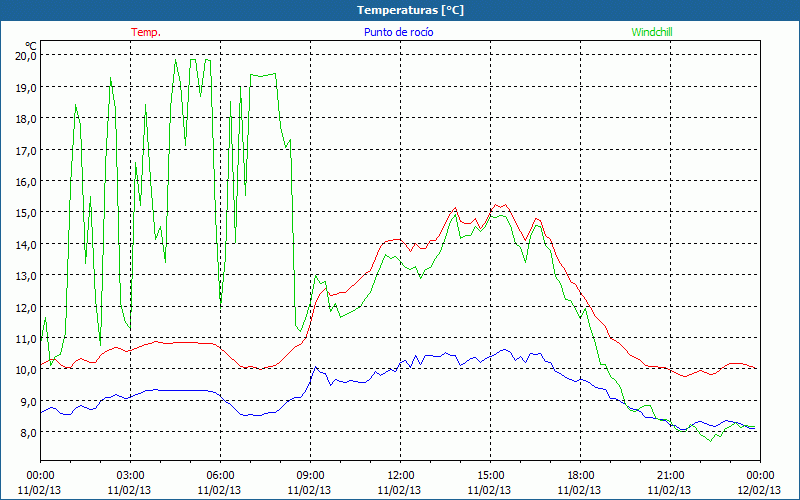Click the "11/02/13" date under "12:00"
This screenshot has height=500, width=800.
pyautogui.click(x=399, y=490)
